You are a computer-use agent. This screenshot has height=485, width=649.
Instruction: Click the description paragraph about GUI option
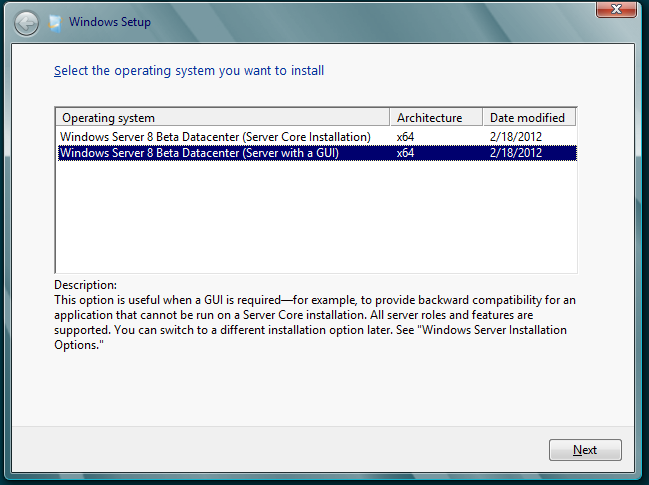(x=315, y=322)
